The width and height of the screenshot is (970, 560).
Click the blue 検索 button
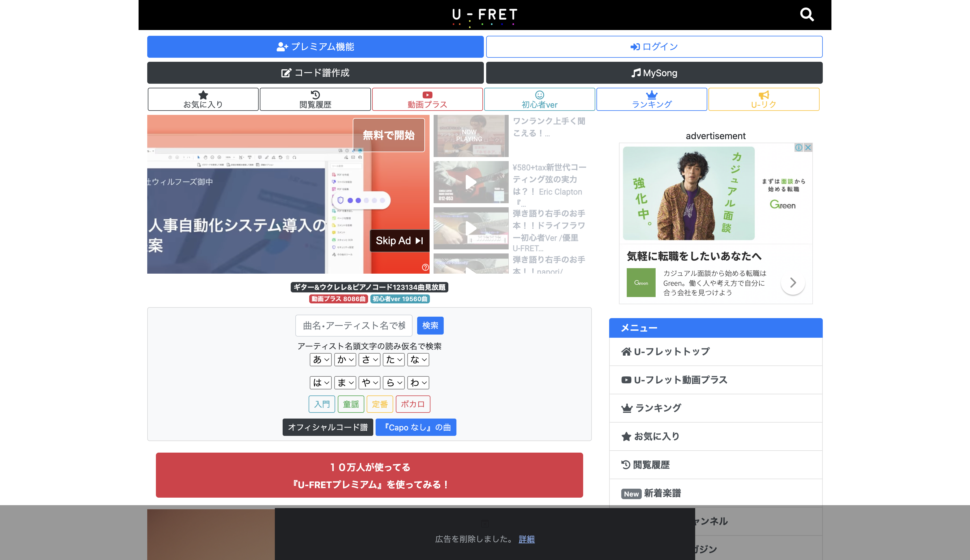(430, 325)
